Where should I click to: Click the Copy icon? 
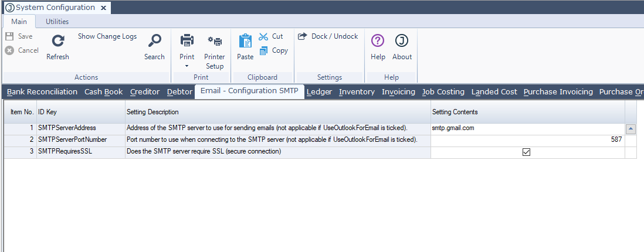click(x=263, y=51)
